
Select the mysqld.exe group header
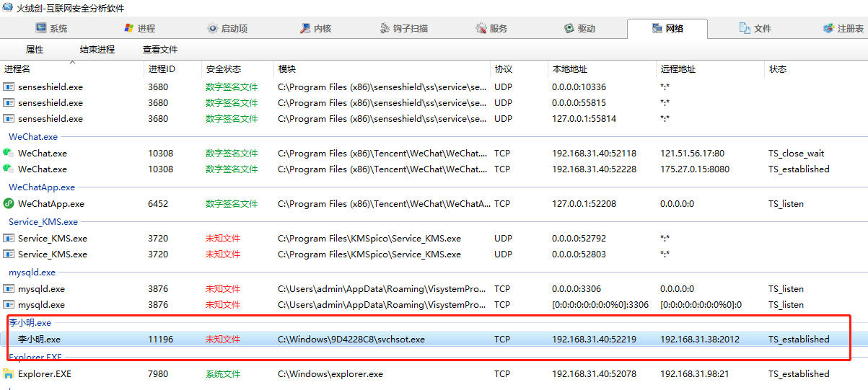tap(32, 272)
